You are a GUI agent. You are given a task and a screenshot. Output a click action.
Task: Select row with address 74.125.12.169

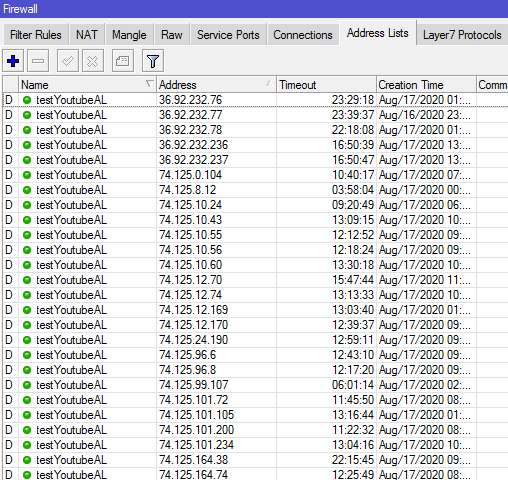coord(255,310)
